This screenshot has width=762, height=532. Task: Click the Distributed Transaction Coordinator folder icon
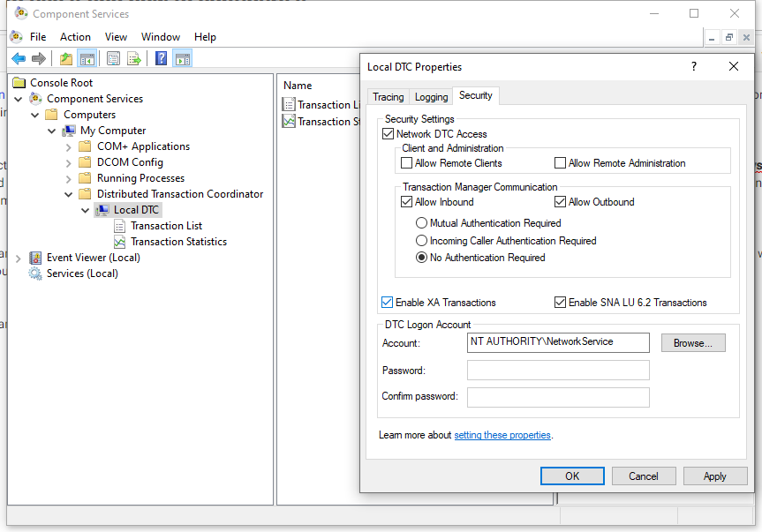point(85,194)
